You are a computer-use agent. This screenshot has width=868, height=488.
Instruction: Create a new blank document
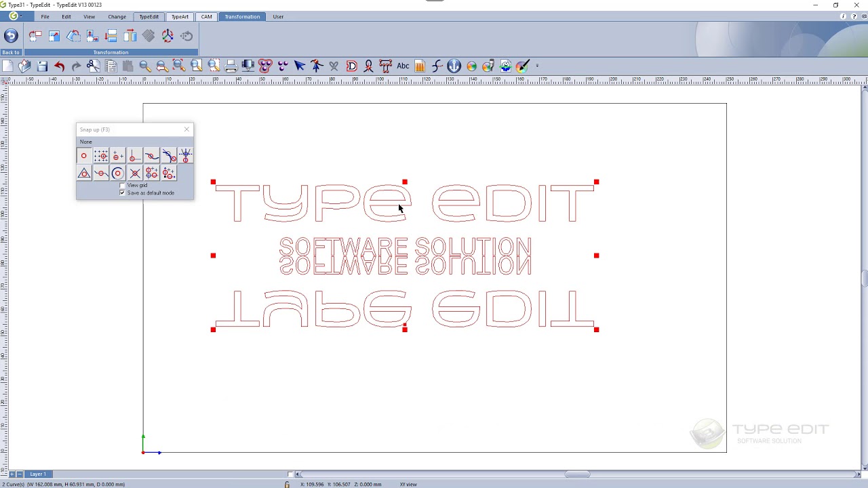point(7,66)
